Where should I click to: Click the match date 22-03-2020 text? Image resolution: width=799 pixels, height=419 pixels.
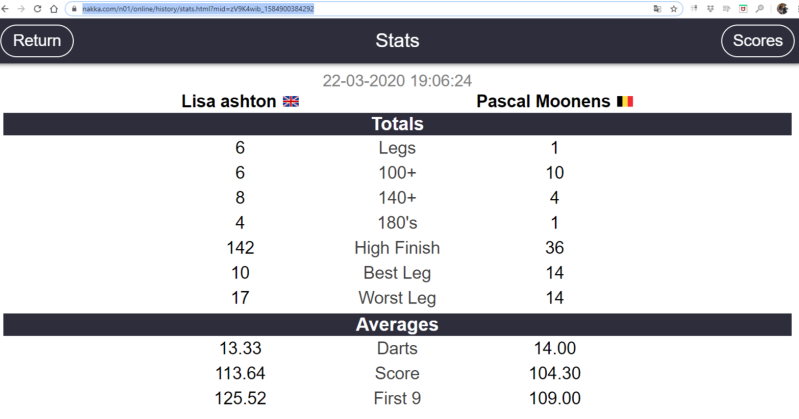(397, 81)
